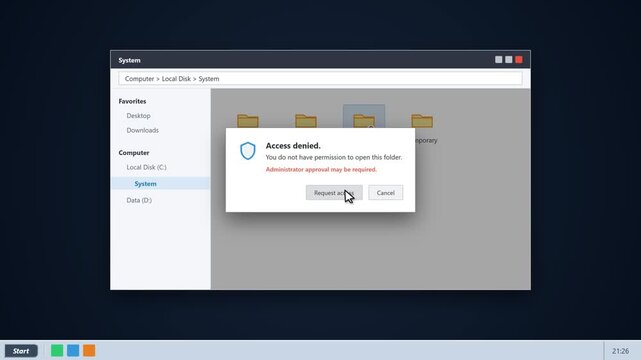Image resolution: width=641 pixels, height=360 pixels.
Task: Launch the green taskbar app icon
Action: click(57, 350)
